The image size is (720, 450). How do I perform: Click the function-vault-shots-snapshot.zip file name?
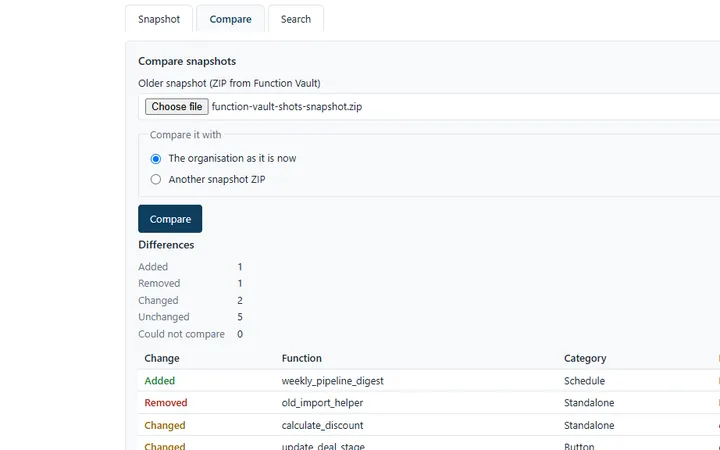[287, 107]
